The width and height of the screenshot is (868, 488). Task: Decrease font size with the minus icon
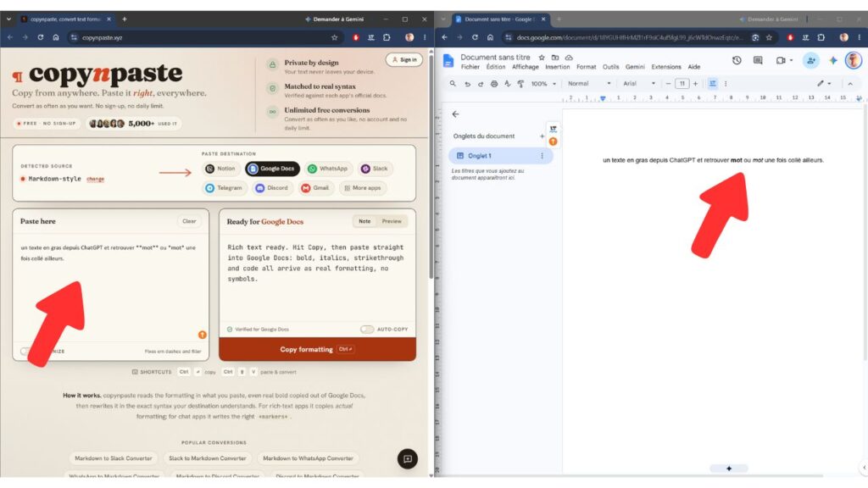point(668,84)
